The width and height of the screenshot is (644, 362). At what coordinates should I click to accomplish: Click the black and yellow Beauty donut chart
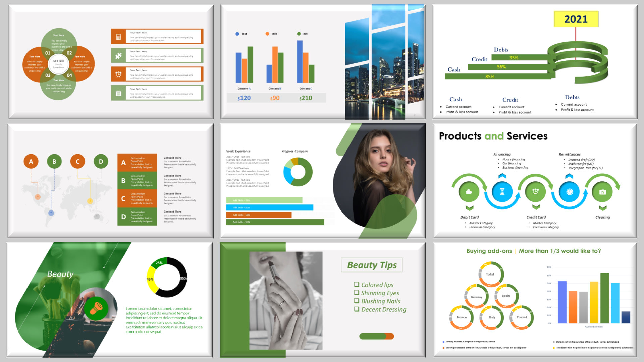coord(167,277)
